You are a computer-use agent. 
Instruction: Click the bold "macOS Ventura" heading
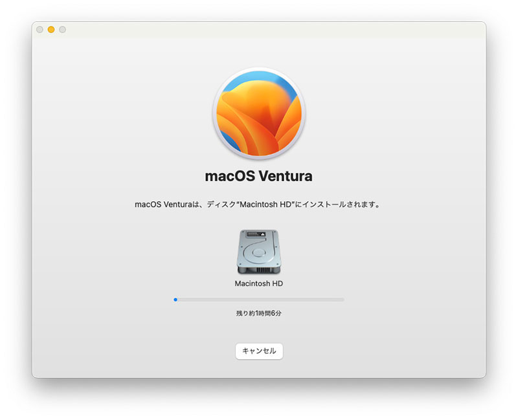click(259, 175)
